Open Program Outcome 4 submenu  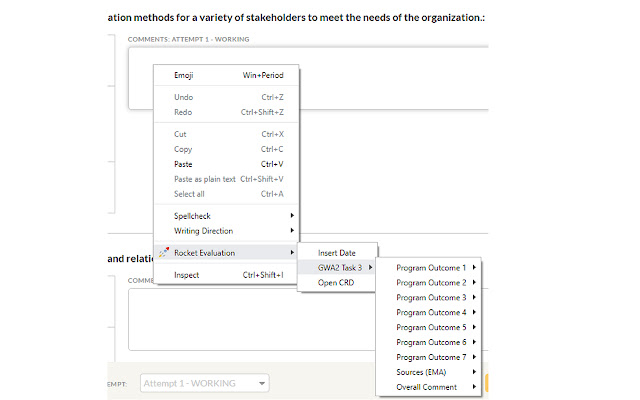coord(429,313)
